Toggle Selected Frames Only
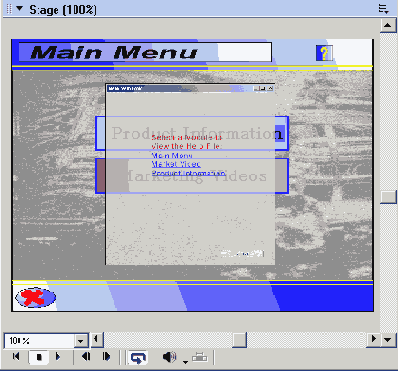 [x=200, y=357]
